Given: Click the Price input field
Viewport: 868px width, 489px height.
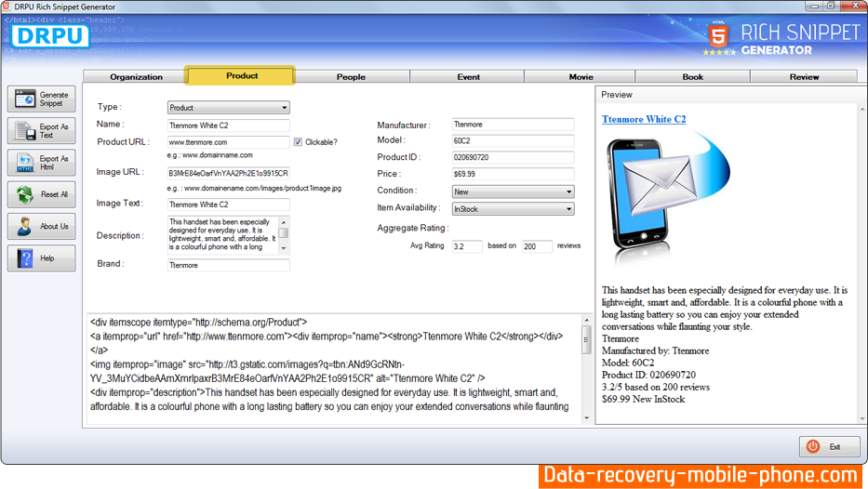Looking at the screenshot, I should pyautogui.click(x=514, y=174).
